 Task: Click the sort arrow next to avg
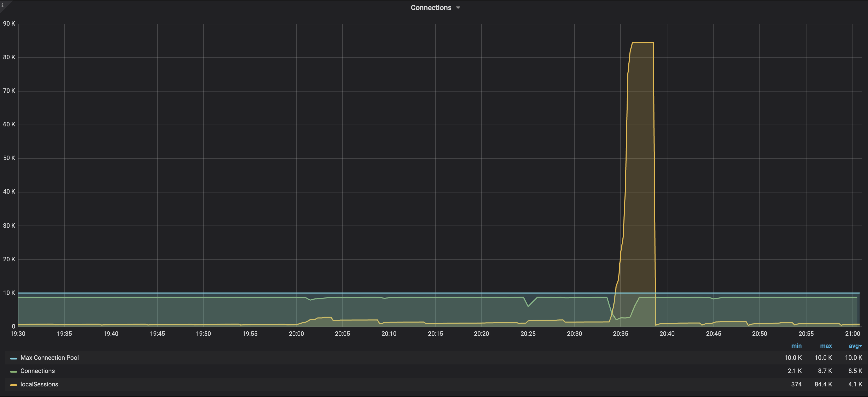point(861,346)
